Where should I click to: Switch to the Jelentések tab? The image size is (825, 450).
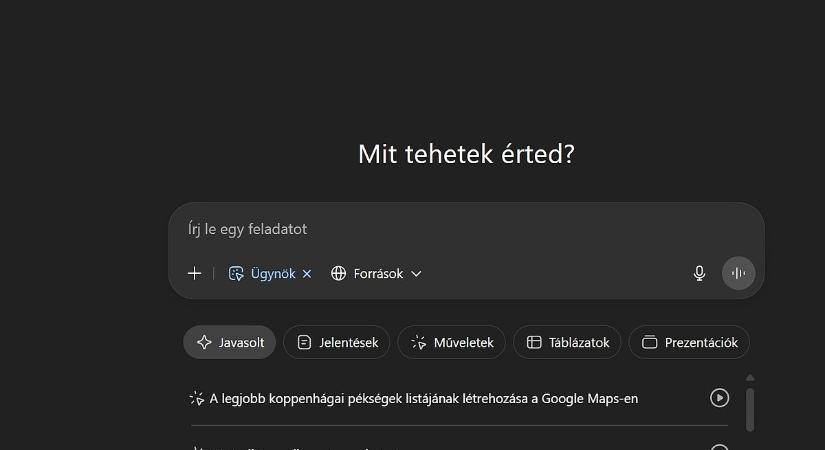(337, 342)
